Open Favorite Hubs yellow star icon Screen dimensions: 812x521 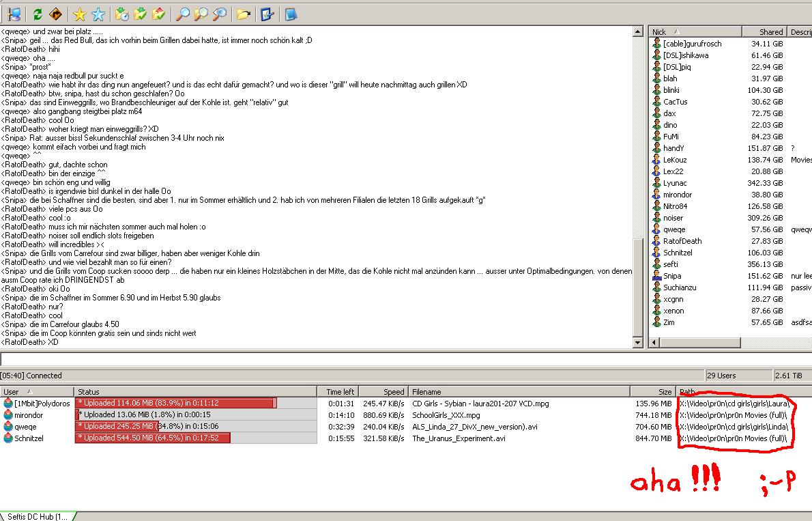[x=80, y=14]
